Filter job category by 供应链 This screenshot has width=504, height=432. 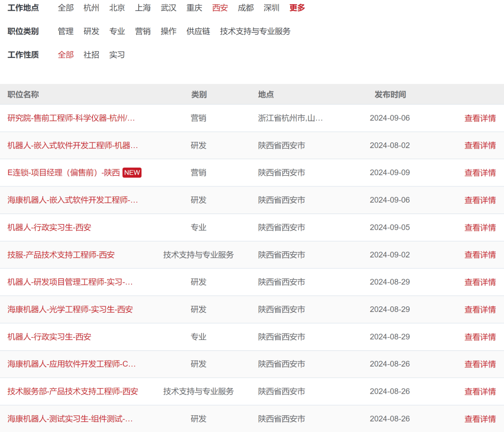[198, 31]
